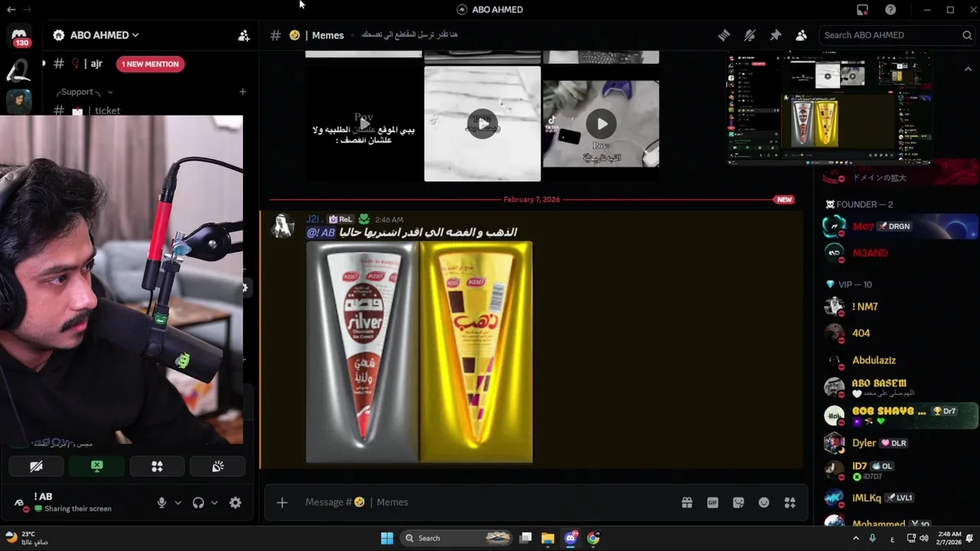The width and height of the screenshot is (980, 551).
Task: Open the emoji picker
Action: [x=764, y=503]
